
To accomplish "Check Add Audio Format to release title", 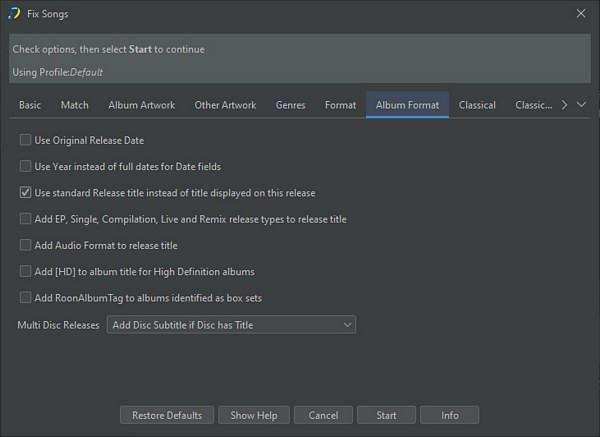I will 26,245.
